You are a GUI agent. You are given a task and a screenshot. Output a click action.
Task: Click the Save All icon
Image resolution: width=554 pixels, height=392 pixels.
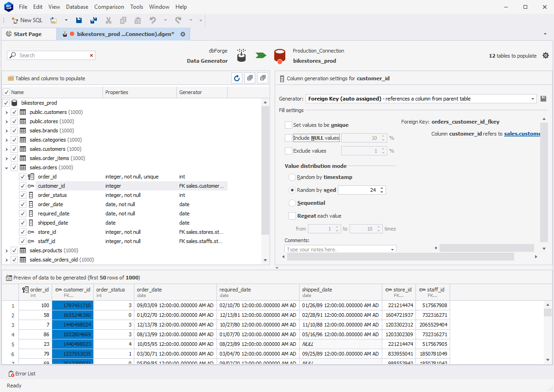click(x=94, y=20)
